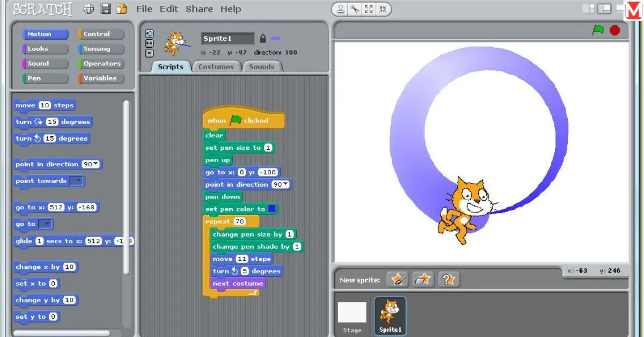
Task: Open the File menu
Action: [144, 9]
